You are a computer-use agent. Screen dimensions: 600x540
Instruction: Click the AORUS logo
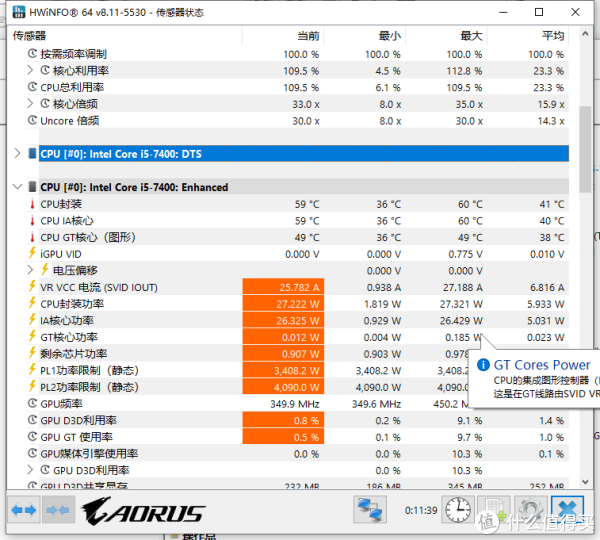(x=143, y=511)
